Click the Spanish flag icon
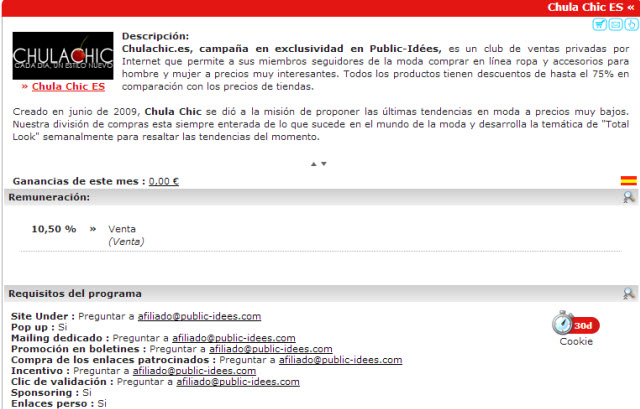 629,180
